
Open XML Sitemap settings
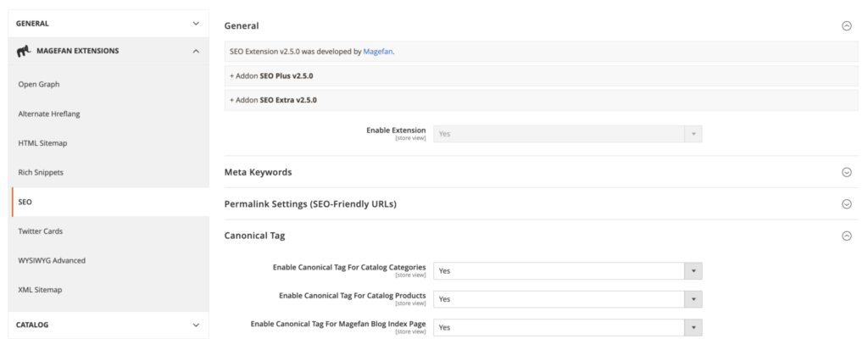click(40, 290)
